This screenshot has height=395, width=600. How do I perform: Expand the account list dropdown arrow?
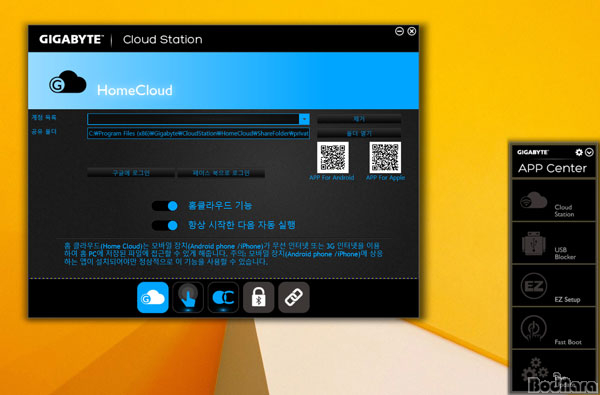click(x=304, y=119)
